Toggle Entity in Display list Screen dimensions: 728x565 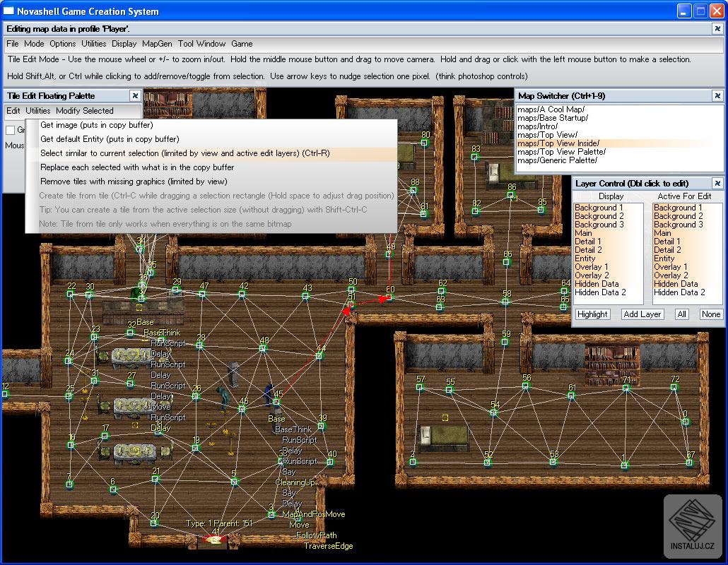pyautogui.click(x=609, y=258)
